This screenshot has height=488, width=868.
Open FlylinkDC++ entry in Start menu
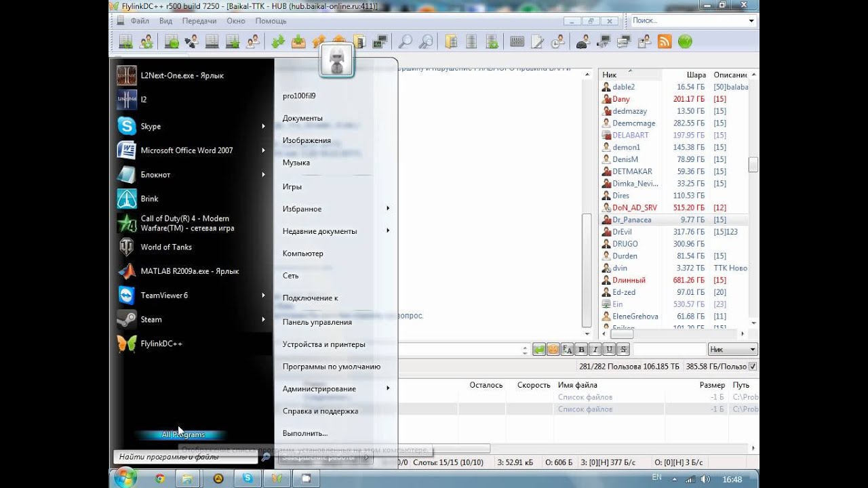tap(161, 344)
